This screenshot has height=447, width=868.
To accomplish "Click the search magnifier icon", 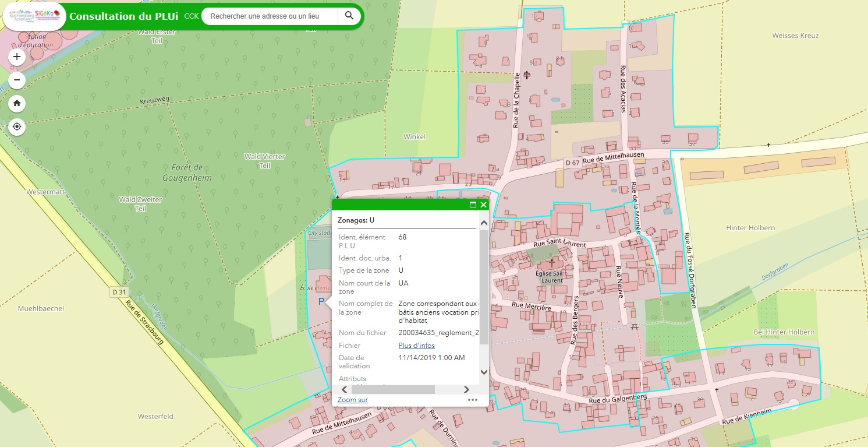I will (x=349, y=16).
